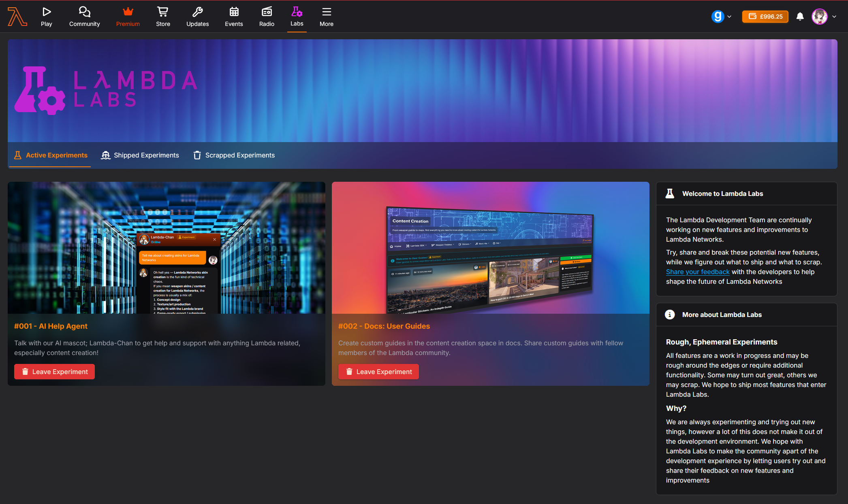
Task: Click the Share your feedback link
Action: 698,272
